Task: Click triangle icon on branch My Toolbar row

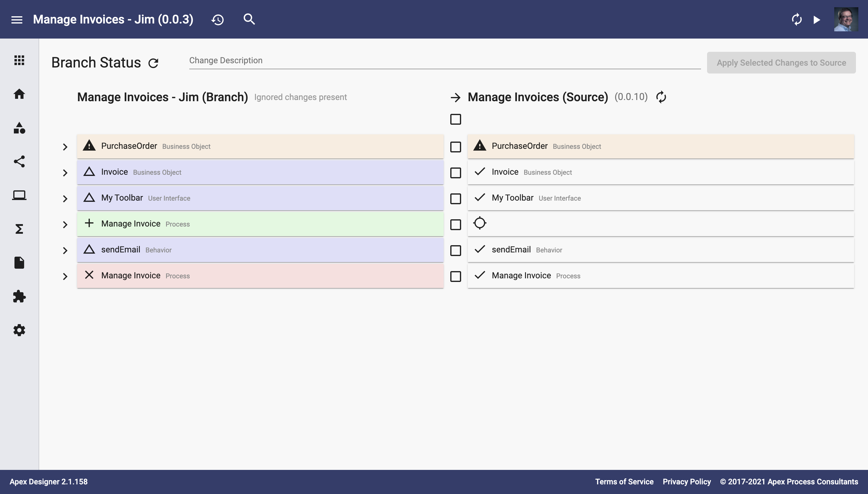Action: tap(89, 198)
